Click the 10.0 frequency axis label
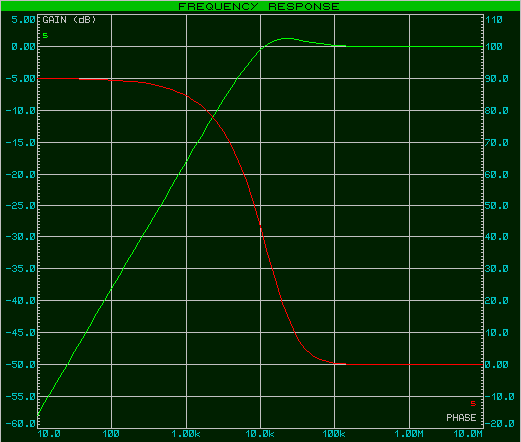The width and height of the screenshot is (521, 442). 49,434
